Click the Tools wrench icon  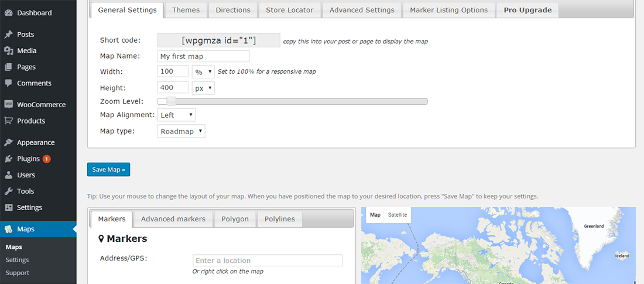(8, 191)
